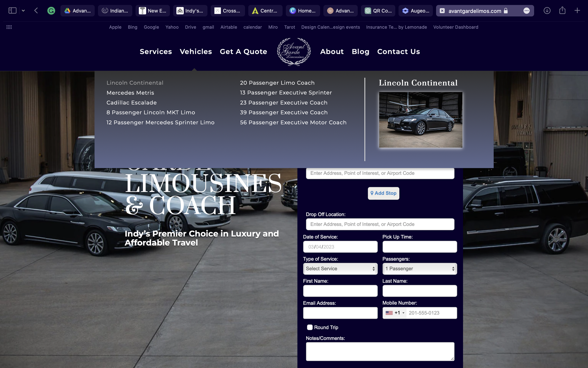Open the Grammarly extension icon
Viewport: 588px width, 368px height.
pyautogui.click(x=51, y=11)
